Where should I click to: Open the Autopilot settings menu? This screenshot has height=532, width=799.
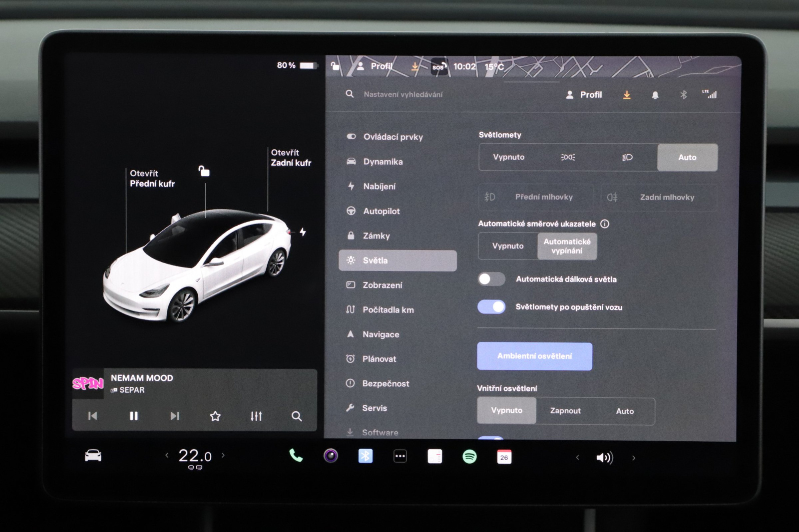382,211
